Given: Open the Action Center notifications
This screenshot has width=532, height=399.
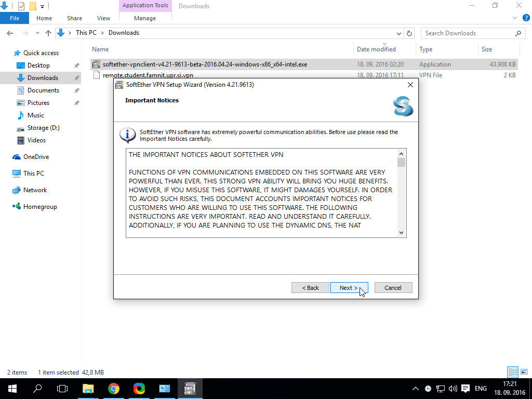Looking at the screenshot, I should (465, 389).
